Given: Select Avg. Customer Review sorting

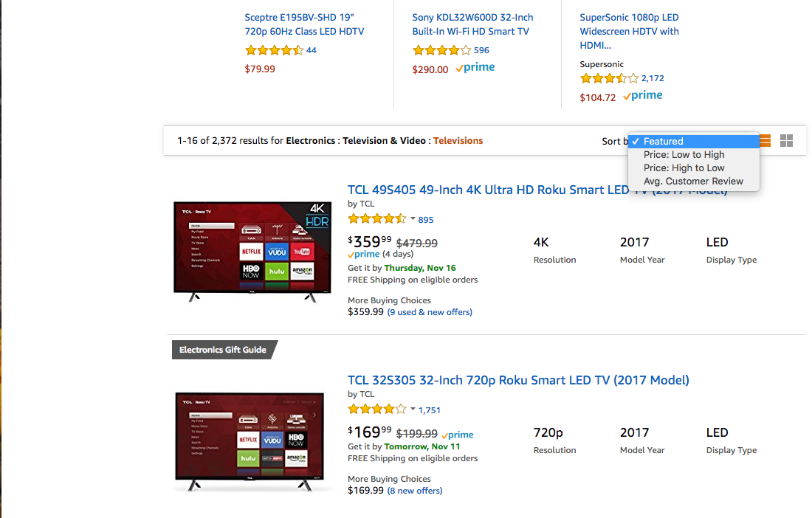Looking at the screenshot, I should point(693,181).
